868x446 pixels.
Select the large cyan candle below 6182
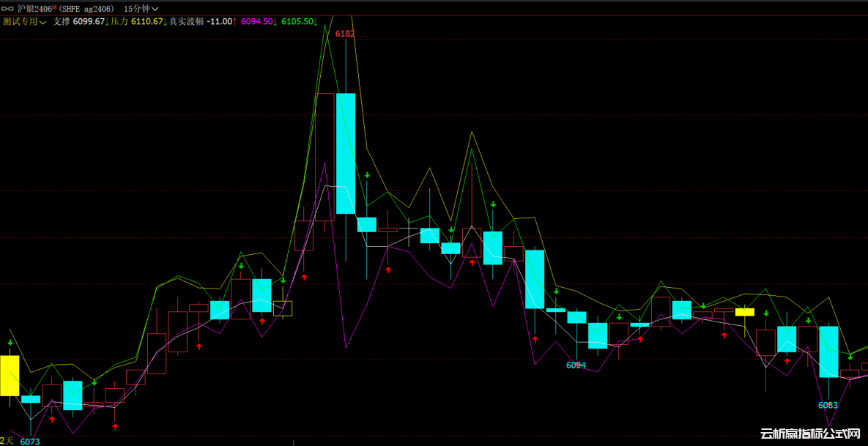click(346, 153)
